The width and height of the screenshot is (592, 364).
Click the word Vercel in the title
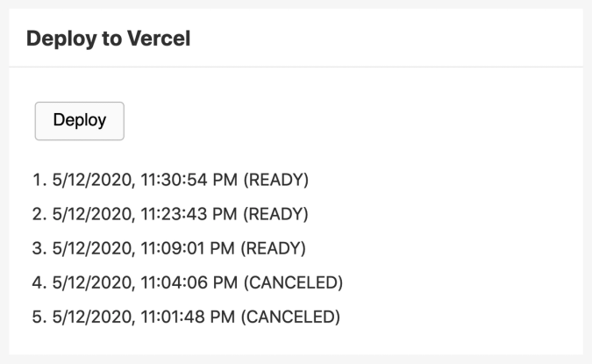coord(159,39)
